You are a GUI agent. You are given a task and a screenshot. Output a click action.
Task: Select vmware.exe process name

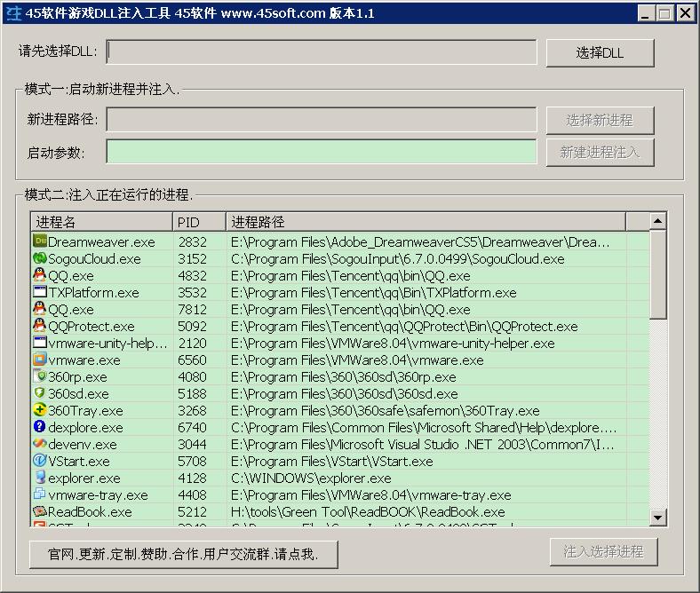pos(84,360)
